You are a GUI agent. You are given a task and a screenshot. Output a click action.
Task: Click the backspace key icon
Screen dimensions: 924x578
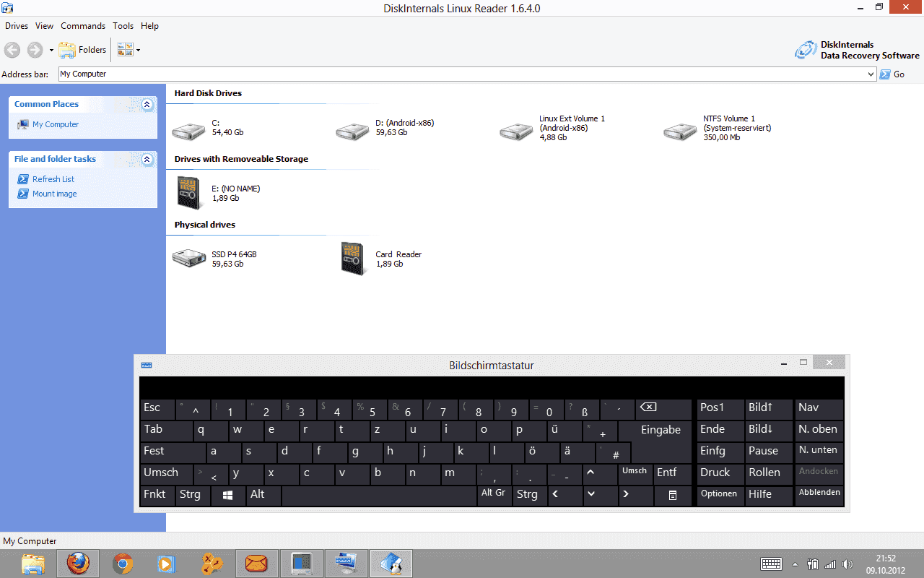coord(663,409)
